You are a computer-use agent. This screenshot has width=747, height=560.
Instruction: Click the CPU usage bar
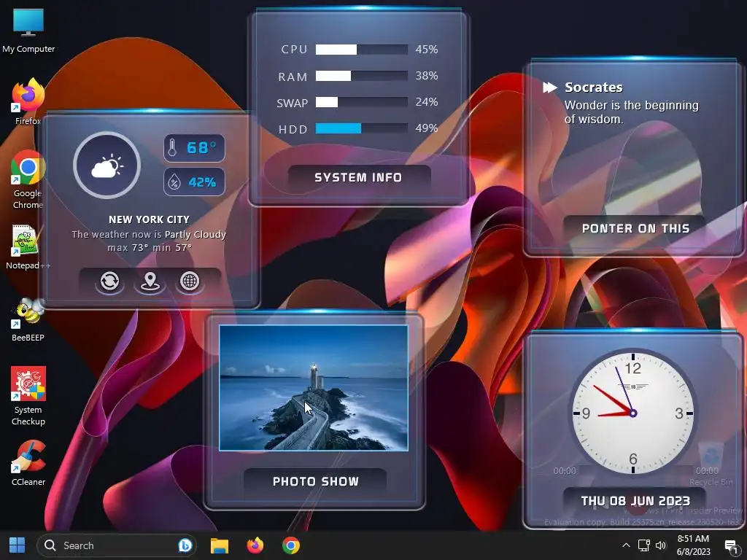[362, 50]
